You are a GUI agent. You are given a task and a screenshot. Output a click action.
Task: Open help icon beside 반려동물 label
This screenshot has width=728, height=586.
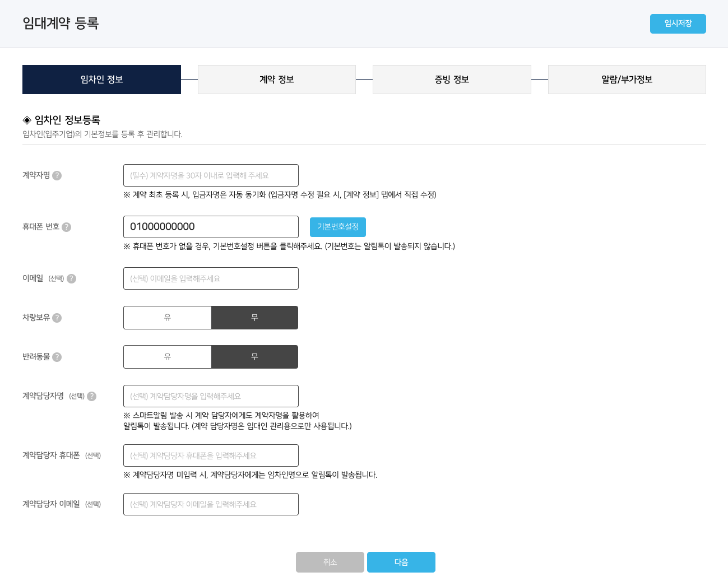57,357
